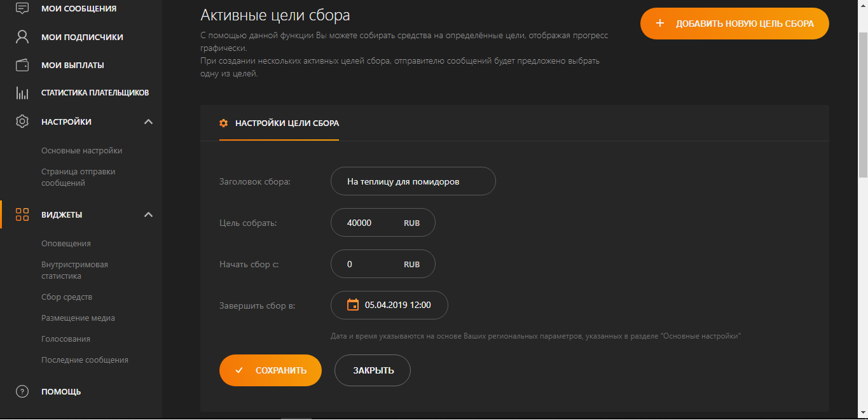This screenshot has width=868, height=420.
Task: Click the help question mark icon
Action: 22,391
